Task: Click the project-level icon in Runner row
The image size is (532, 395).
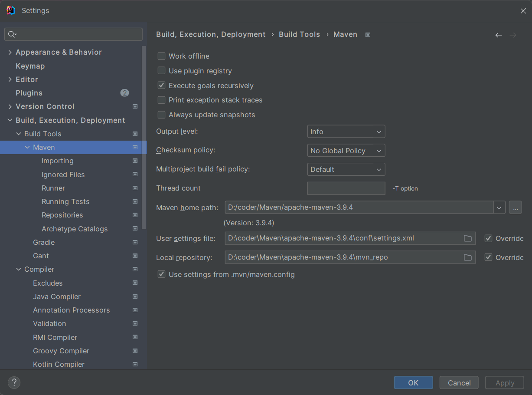Action: tap(135, 188)
